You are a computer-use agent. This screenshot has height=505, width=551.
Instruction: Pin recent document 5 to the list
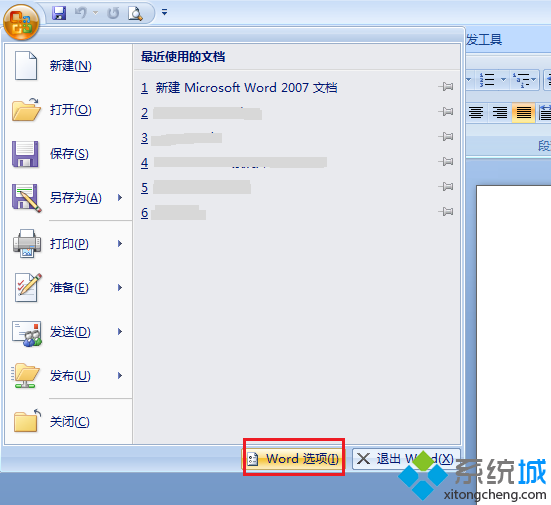tap(446, 186)
